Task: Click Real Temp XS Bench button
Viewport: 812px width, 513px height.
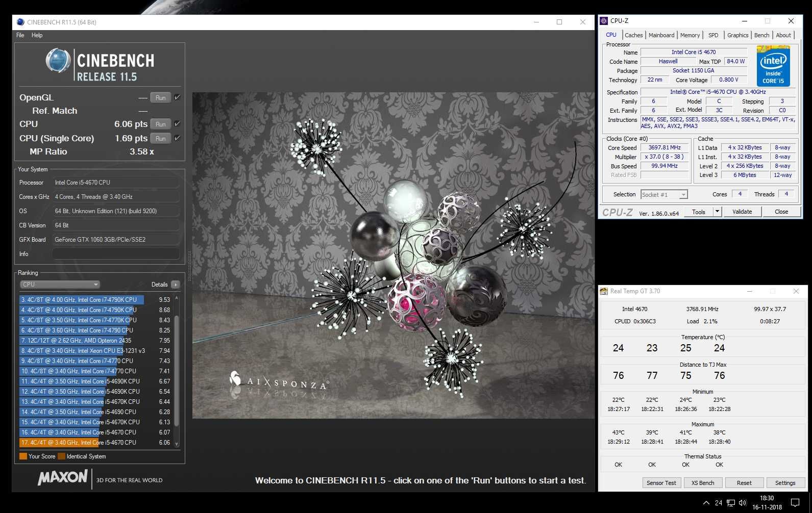Action: 703,482
